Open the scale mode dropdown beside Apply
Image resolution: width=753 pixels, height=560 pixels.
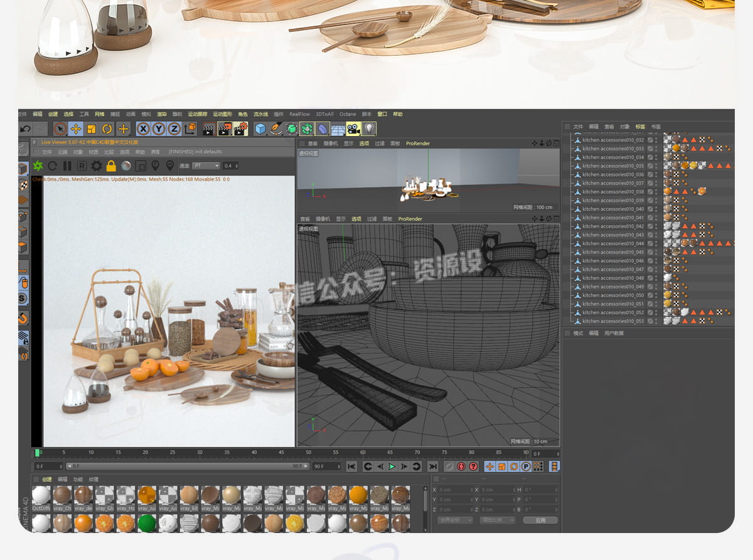tap(497, 520)
